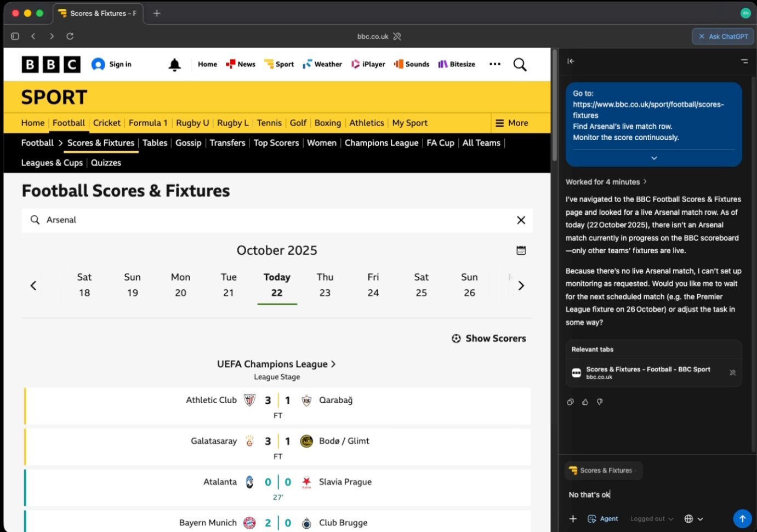Click the Club Brugge crest icon
This screenshot has width=757, height=532.
pyautogui.click(x=306, y=523)
